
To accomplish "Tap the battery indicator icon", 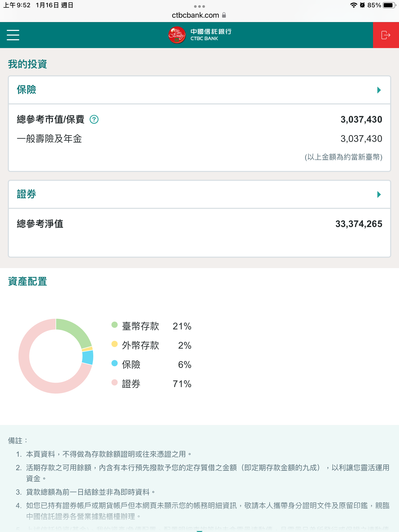I will tap(389, 5).
